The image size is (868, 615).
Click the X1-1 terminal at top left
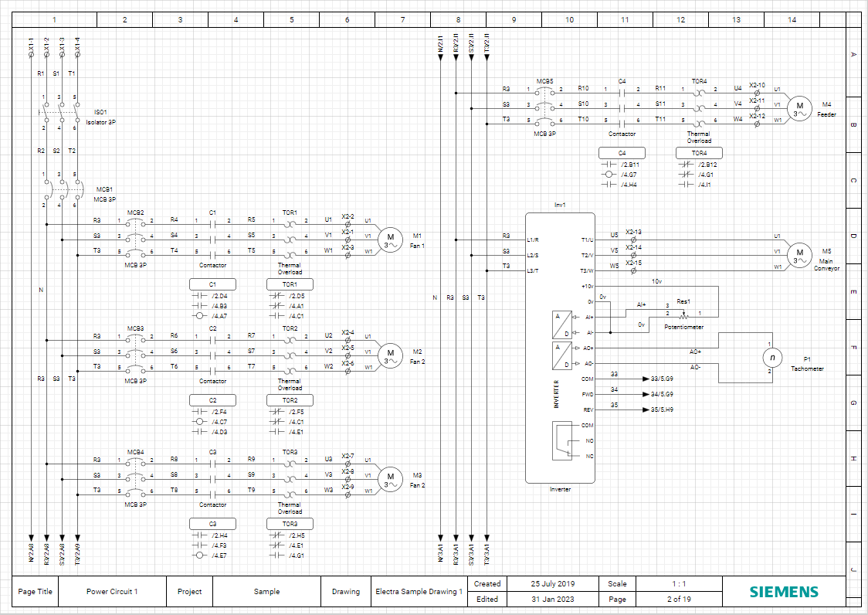click(31, 54)
